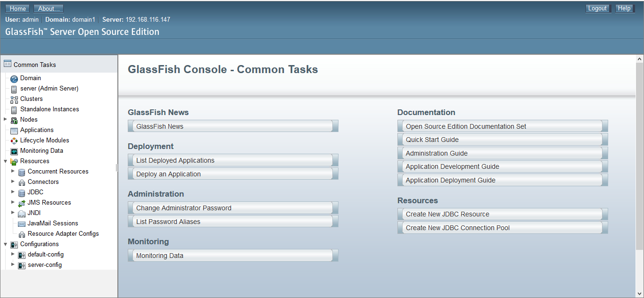Click the Clusters icon in tree

tap(14, 99)
